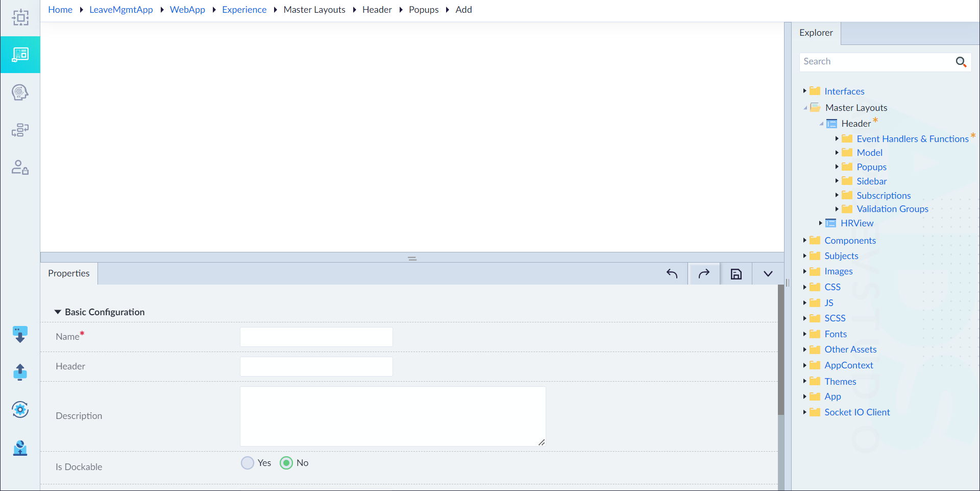This screenshot has width=980, height=491.
Task: Click the Master Layouts open folder icon
Action: (x=816, y=107)
